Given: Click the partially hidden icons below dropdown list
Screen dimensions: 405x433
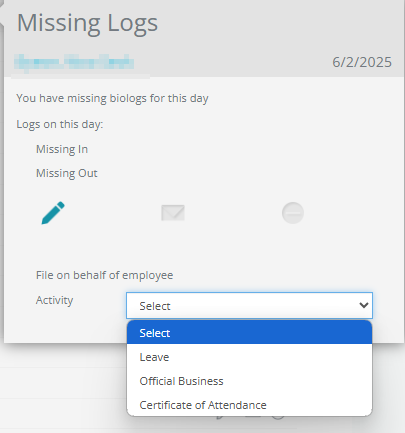Looking at the screenshot, I should tap(251, 417).
